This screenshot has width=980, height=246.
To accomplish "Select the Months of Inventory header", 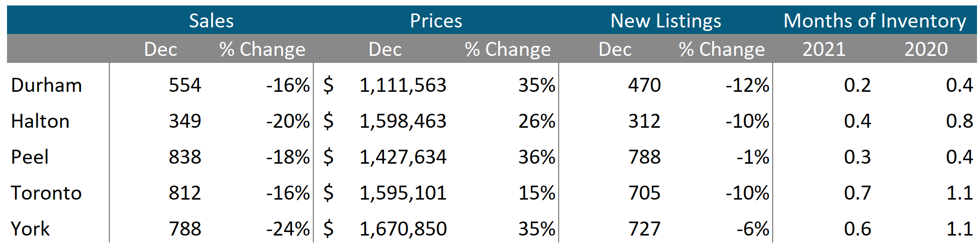I will (874, 21).
